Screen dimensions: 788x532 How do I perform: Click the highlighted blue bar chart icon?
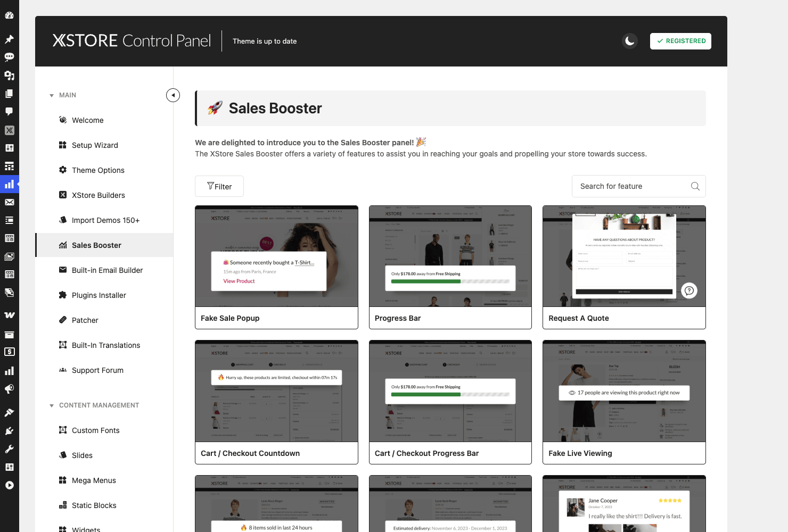[9, 184]
